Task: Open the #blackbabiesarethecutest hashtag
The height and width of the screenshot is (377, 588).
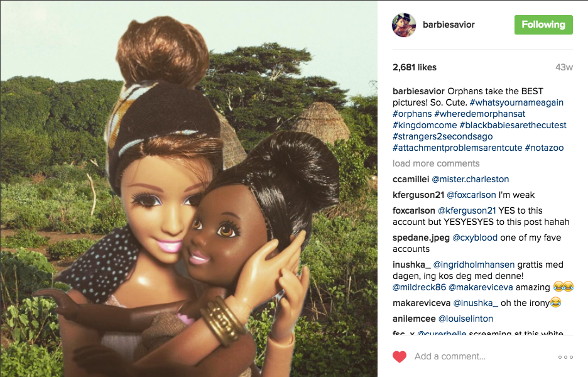Action: tap(513, 125)
